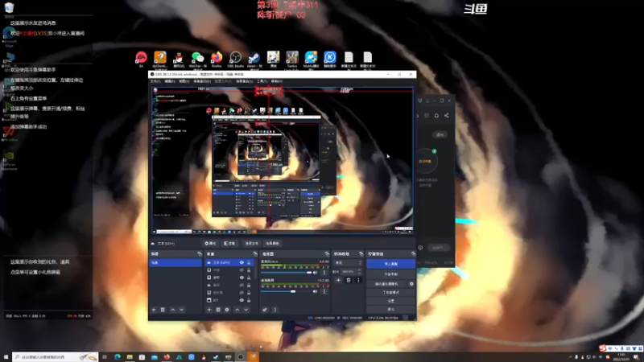Image resolution: width=644 pixels, height=362 pixels.
Task: Click 滤镜 in the source toolbar
Action: (229, 244)
